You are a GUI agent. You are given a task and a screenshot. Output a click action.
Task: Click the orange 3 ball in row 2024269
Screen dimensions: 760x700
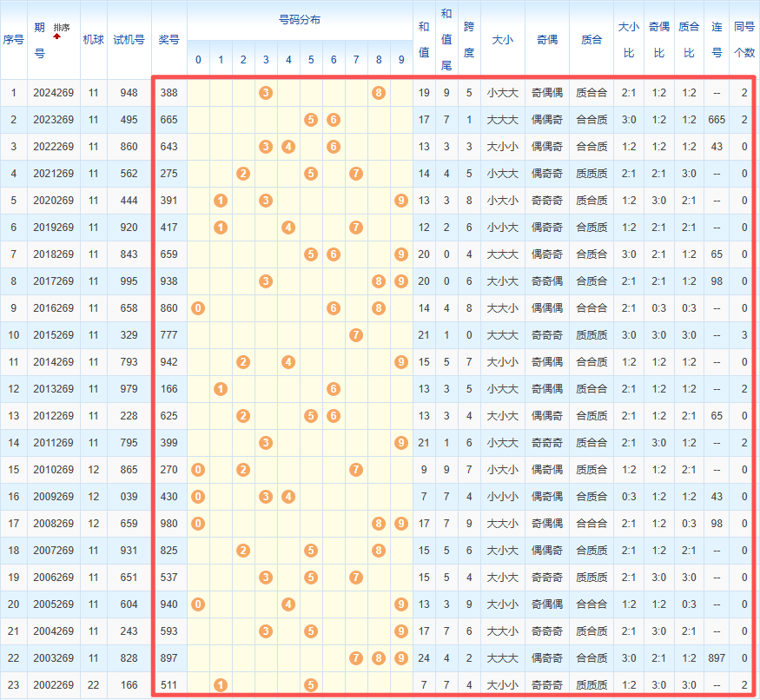(x=266, y=93)
